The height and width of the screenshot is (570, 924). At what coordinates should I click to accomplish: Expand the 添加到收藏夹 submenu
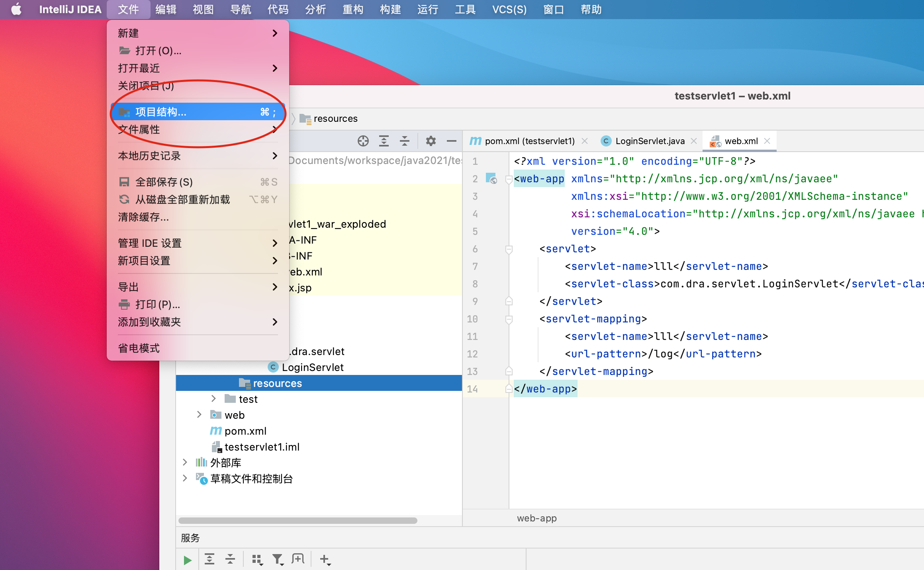point(198,322)
